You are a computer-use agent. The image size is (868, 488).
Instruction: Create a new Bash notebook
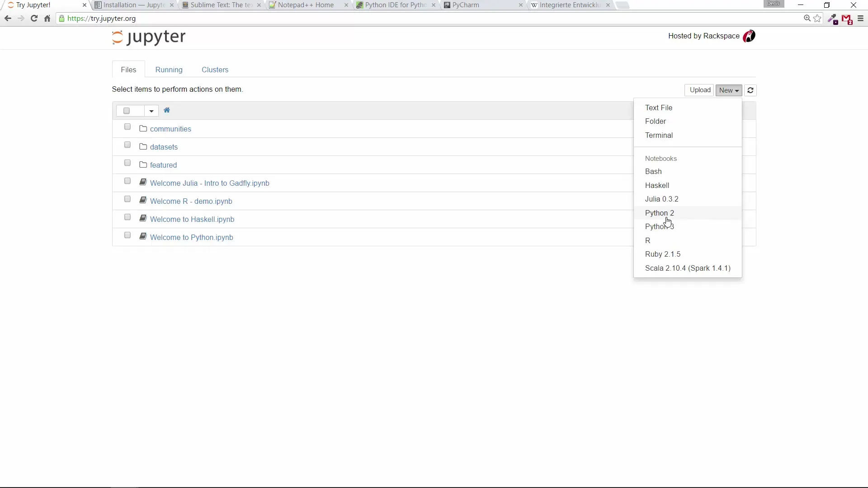[x=688, y=171]
